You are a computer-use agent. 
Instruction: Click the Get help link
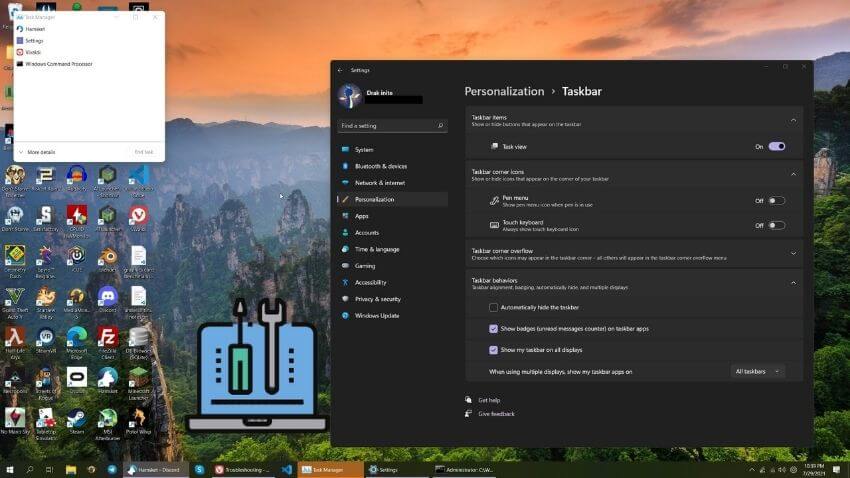click(489, 400)
